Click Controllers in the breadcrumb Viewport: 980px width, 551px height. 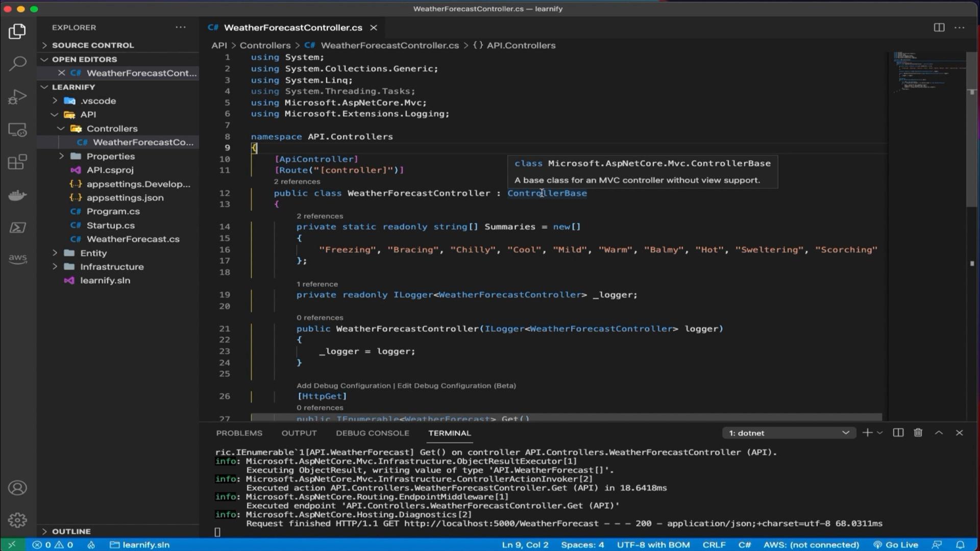coord(265,45)
